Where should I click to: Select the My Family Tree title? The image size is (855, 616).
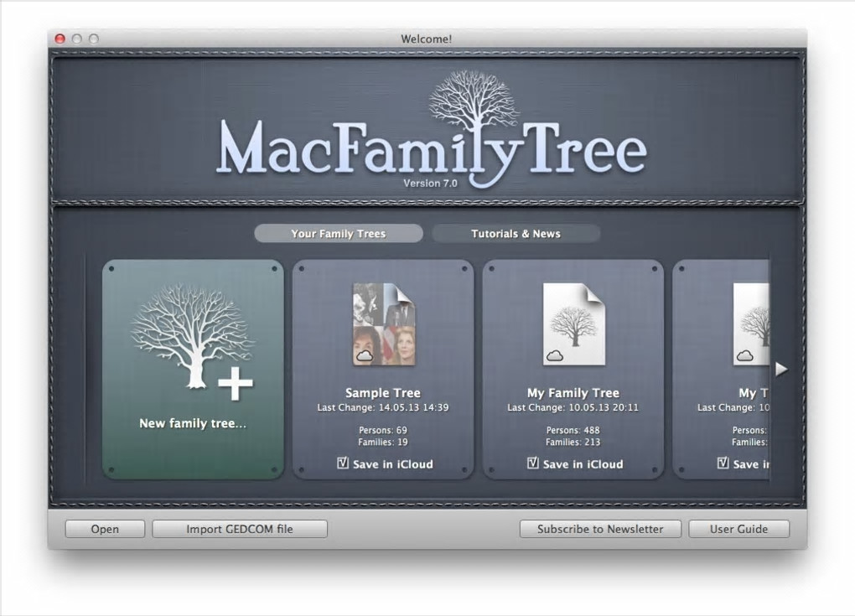tap(573, 392)
